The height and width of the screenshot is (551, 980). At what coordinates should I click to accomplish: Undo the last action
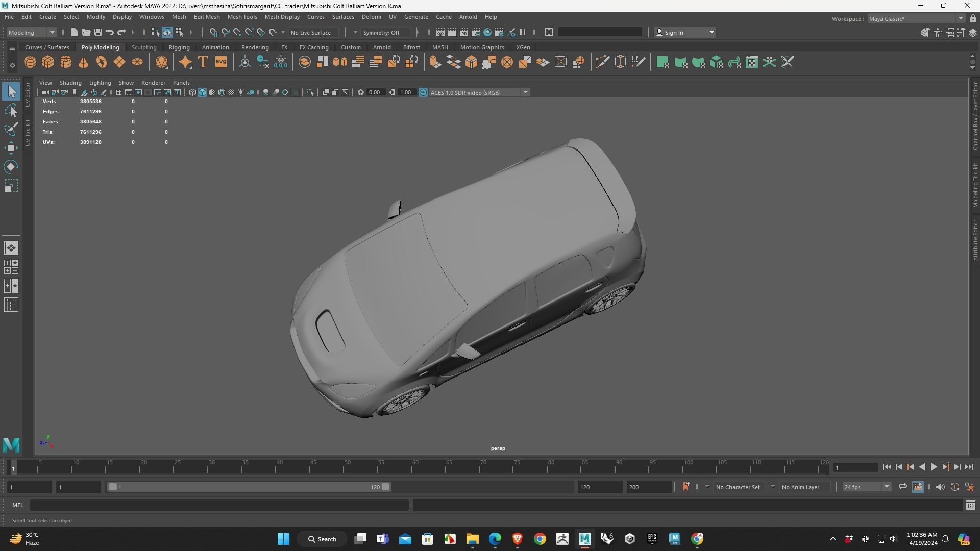point(109,32)
